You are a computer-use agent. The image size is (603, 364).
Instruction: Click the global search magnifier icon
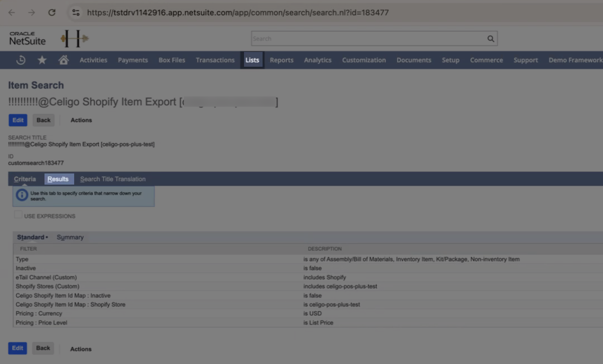coord(491,39)
